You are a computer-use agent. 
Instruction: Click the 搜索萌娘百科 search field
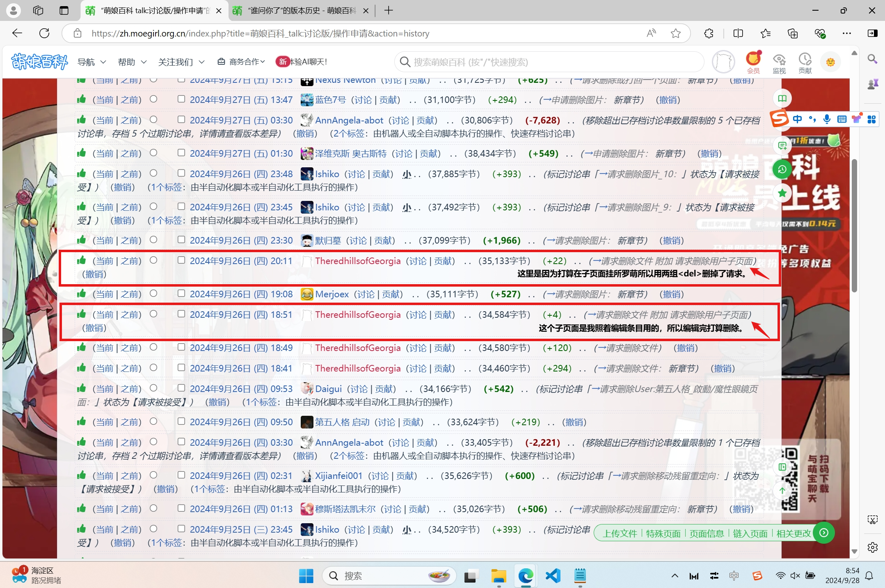coord(550,62)
